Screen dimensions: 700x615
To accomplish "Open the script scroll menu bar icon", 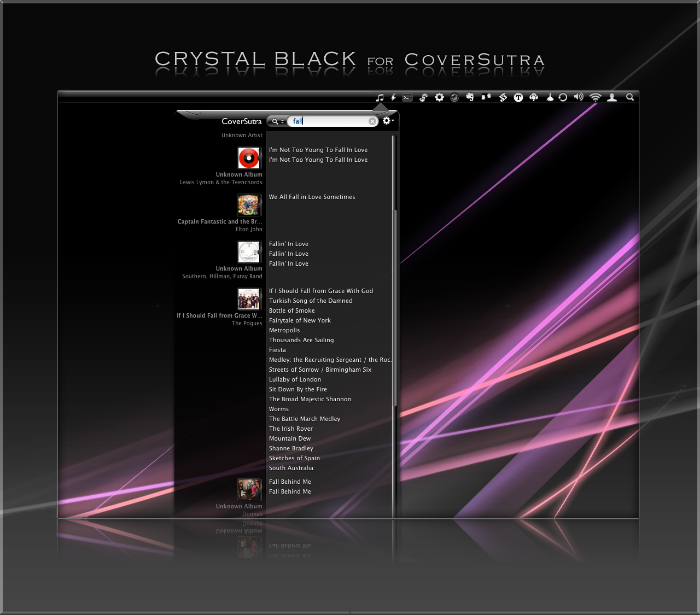I will click(503, 97).
